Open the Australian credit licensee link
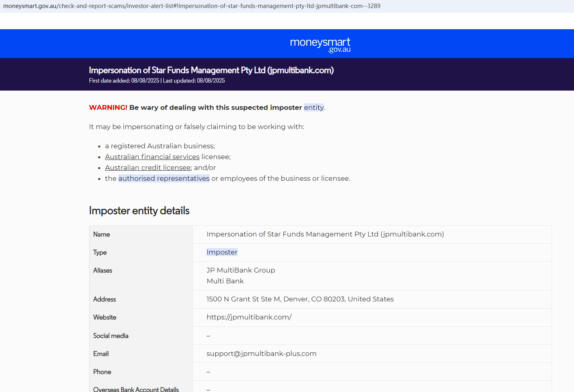Image resolution: width=574 pixels, height=392 pixels. tap(148, 168)
